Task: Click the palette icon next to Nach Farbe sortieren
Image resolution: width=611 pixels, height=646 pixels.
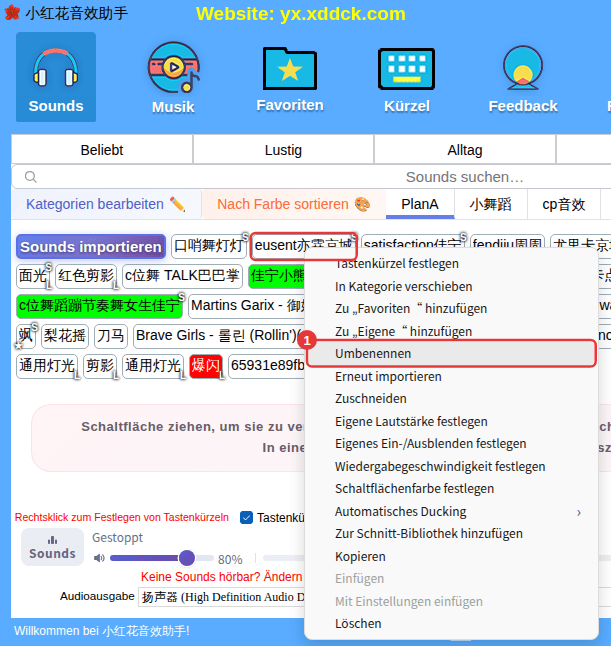Action: coord(363,204)
